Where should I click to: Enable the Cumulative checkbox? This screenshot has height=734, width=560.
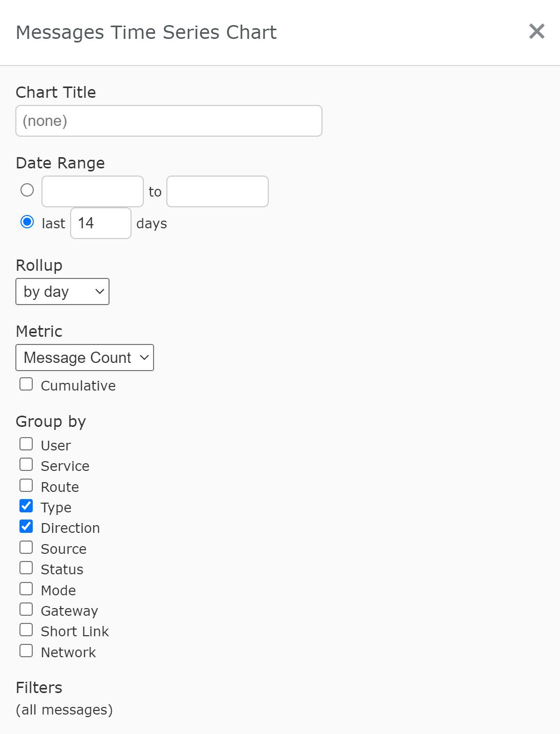[26, 384]
